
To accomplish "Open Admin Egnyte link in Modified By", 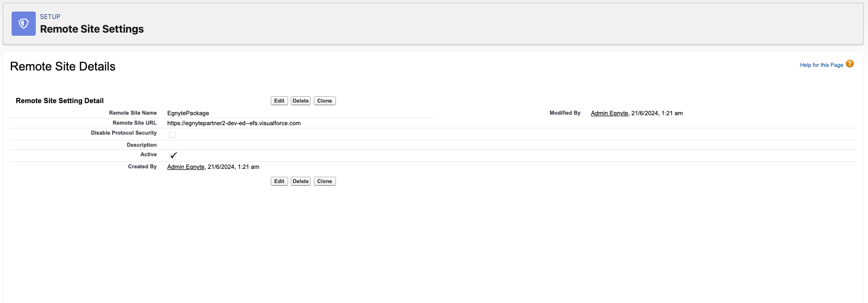I will tap(609, 113).
